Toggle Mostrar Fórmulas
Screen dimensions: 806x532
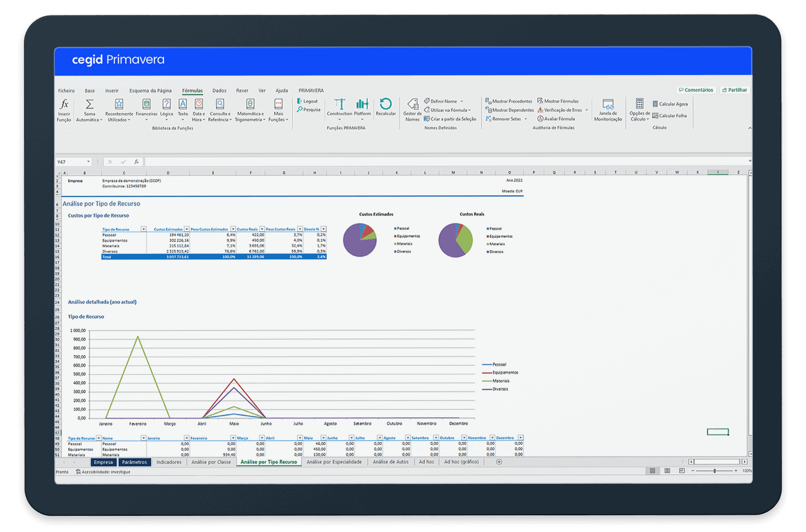(558, 101)
